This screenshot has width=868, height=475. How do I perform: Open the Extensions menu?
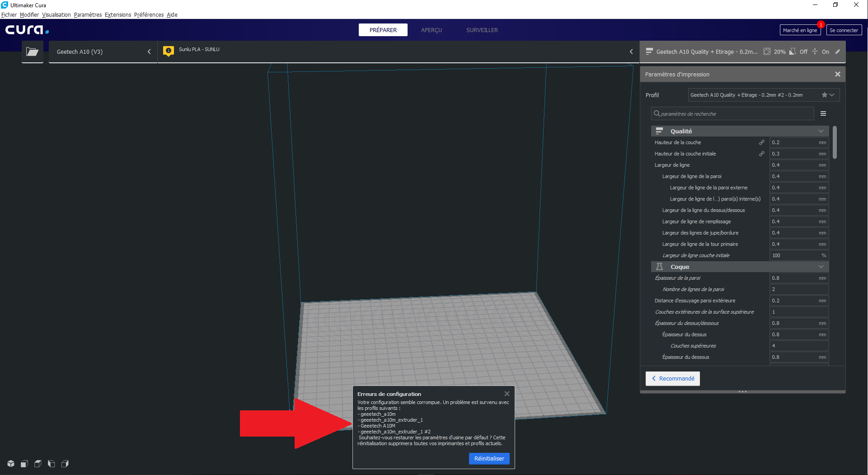point(118,15)
